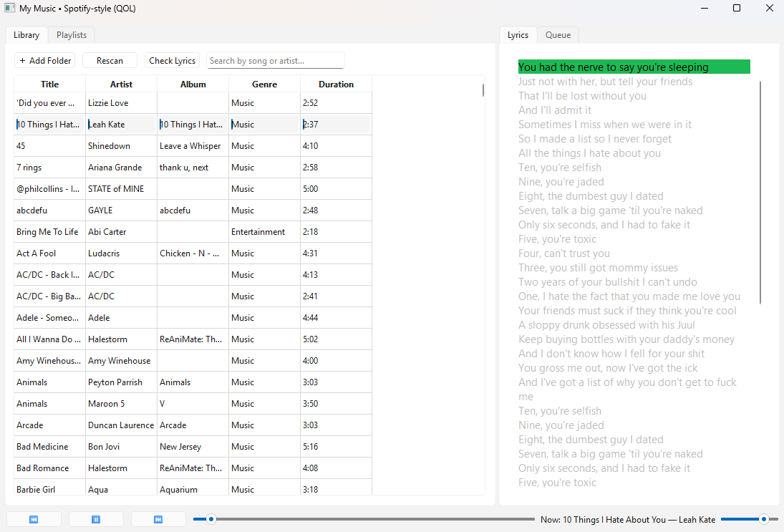The image size is (784, 532).
Task: Adjust the volume slider
Action: tap(749, 520)
